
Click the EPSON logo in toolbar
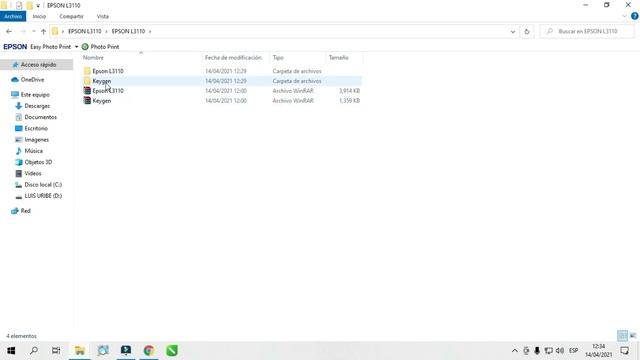click(x=15, y=47)
